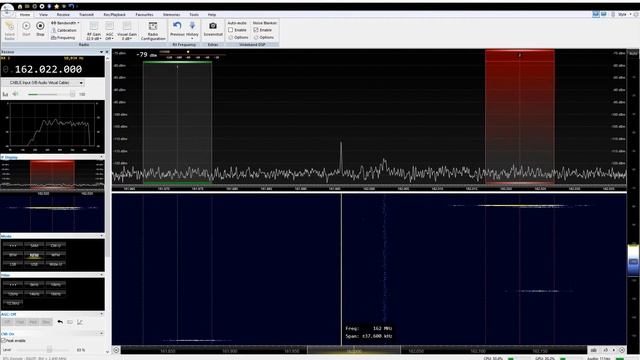Click the receive panel vertical scrollbar
640x360 pixels.
108,204
